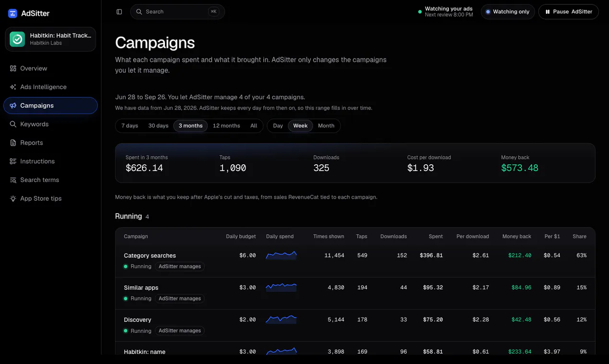Group data by Day

coord(278,126)
